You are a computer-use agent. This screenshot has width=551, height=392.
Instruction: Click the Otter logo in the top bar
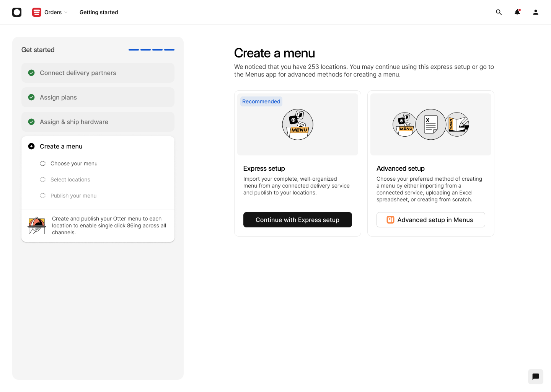coord(17,12)
